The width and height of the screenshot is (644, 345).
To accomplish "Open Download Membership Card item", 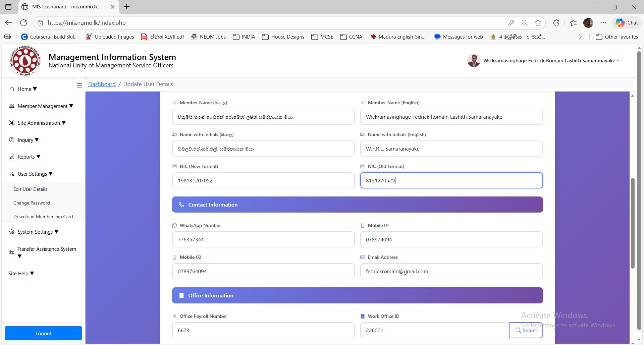I will coord(43,217).
